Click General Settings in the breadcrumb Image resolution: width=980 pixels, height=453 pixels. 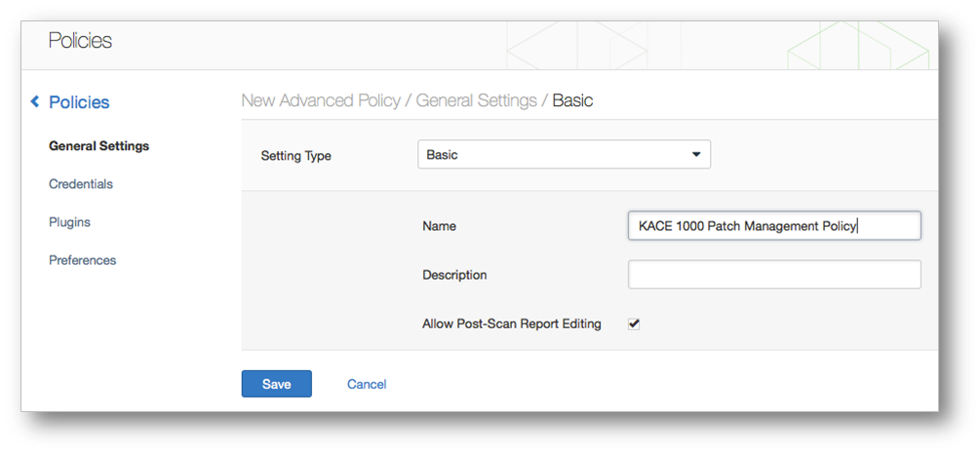tap(476, 100)
